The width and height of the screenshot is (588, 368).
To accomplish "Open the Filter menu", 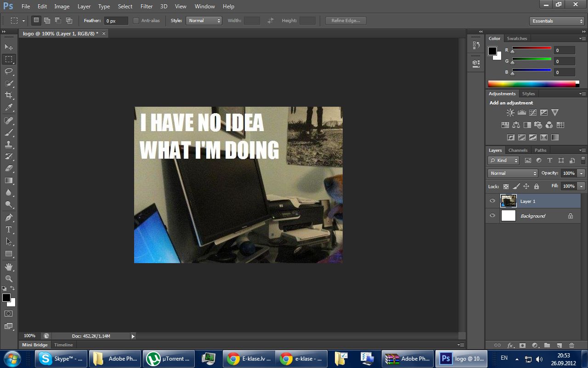I will (x=146, y=6).
